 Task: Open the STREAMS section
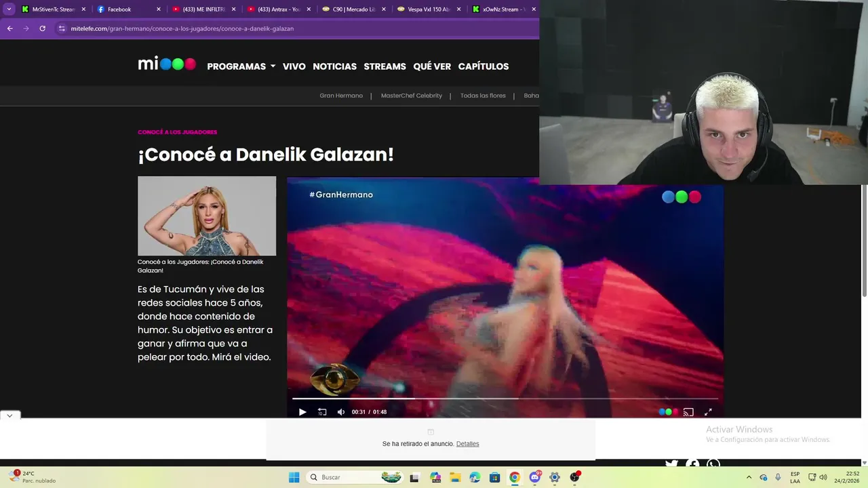click(384, 66)
